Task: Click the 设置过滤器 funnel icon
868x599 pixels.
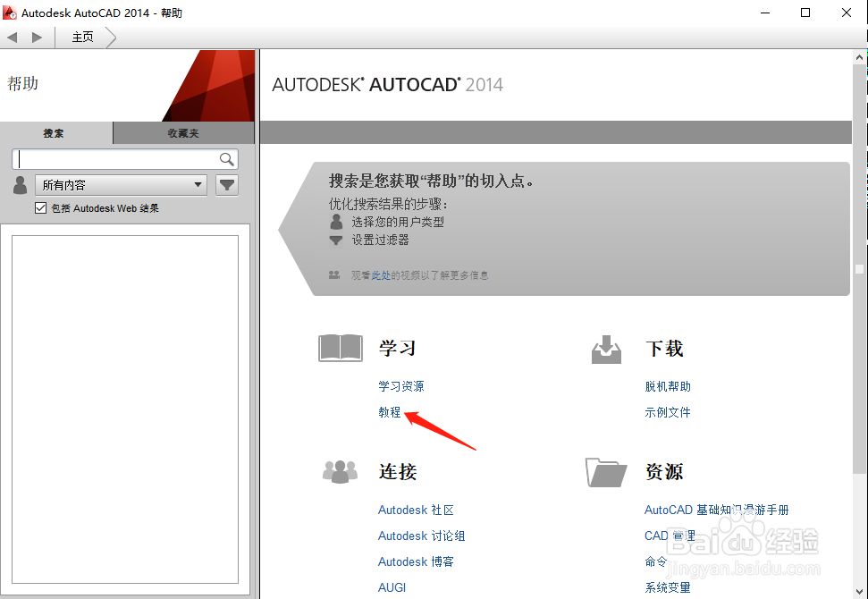Action: pos(336,240)
